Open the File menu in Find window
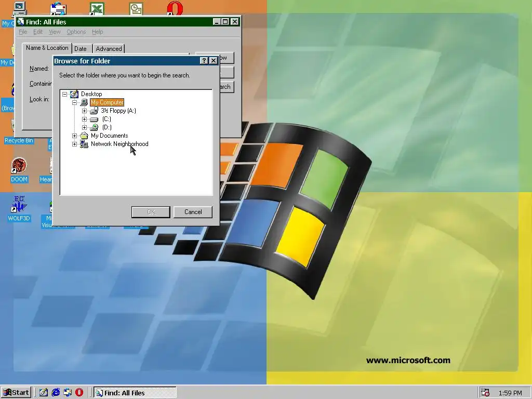The height and width of the screenshot is (399, 532). coord(23,32)
